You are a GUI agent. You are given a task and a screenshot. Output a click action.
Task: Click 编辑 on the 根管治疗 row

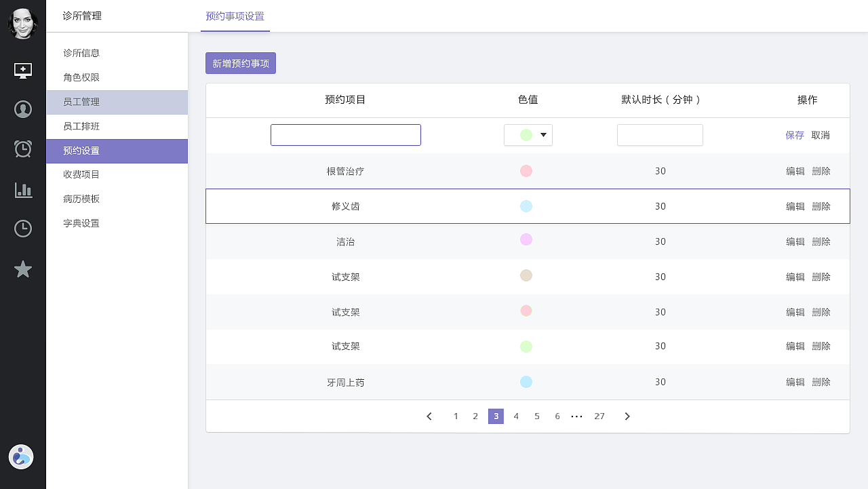pos(795,171)
